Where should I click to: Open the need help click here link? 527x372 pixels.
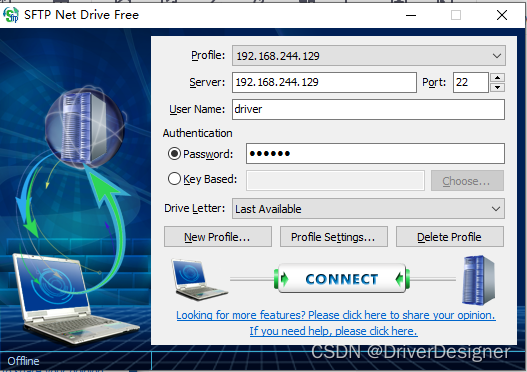[x=333, y=331]
